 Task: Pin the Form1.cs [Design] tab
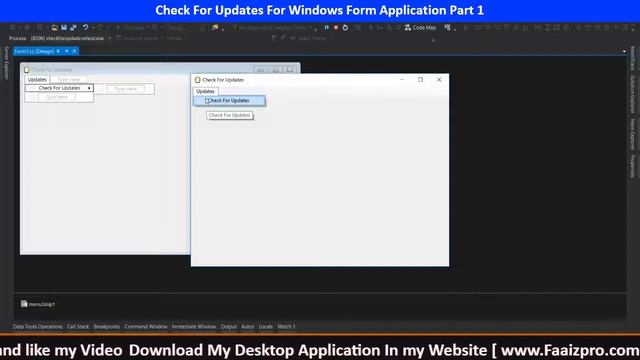click(58, 51)
